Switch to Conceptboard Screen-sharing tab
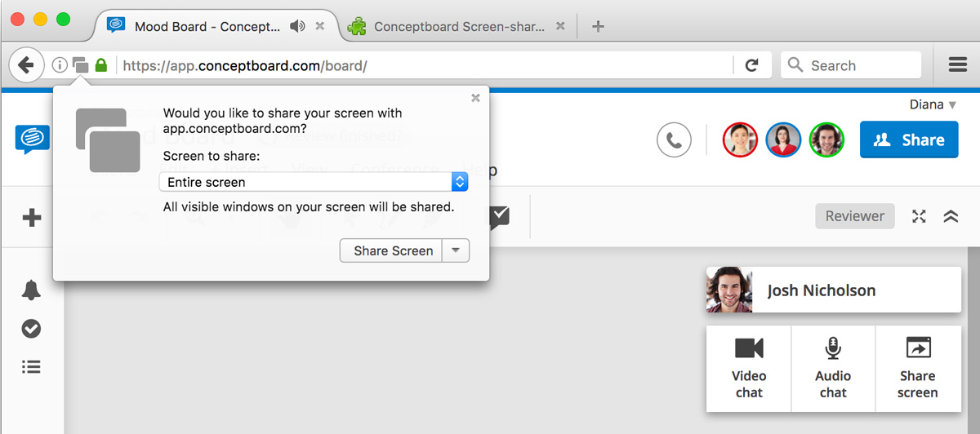The height and width of the screenshot is (434, 980). 458,26
